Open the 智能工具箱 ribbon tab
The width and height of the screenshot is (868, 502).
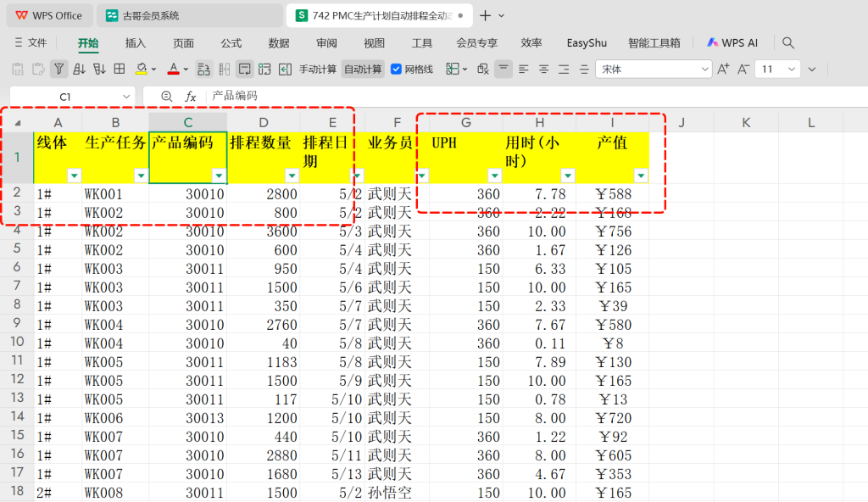(x=654, y=42)
